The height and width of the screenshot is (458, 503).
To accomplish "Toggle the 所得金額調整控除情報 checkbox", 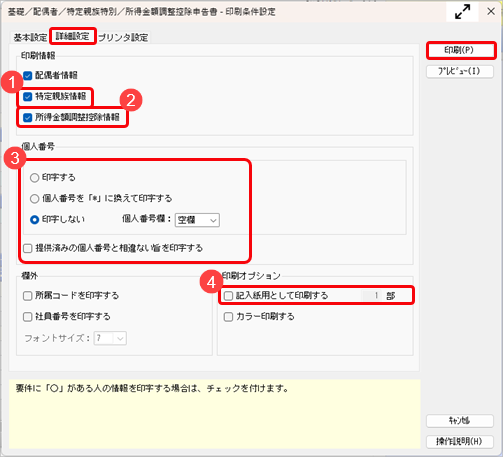I will point(27,117).
